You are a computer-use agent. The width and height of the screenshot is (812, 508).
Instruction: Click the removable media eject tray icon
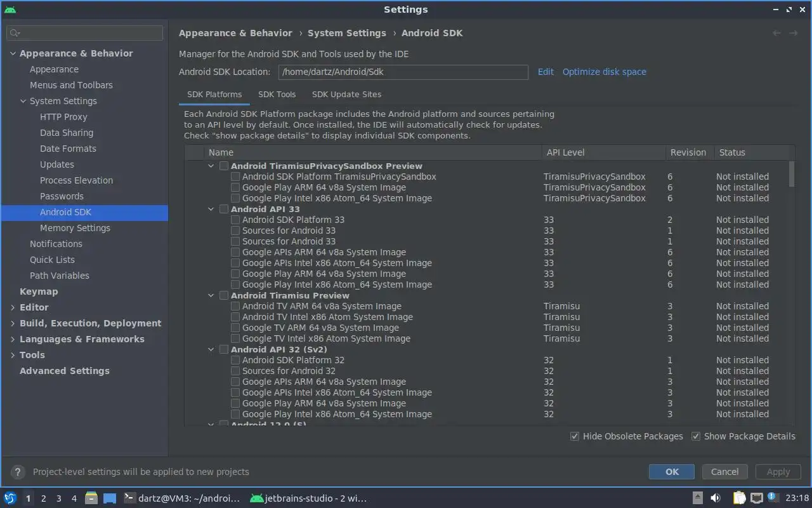point(698,498)
